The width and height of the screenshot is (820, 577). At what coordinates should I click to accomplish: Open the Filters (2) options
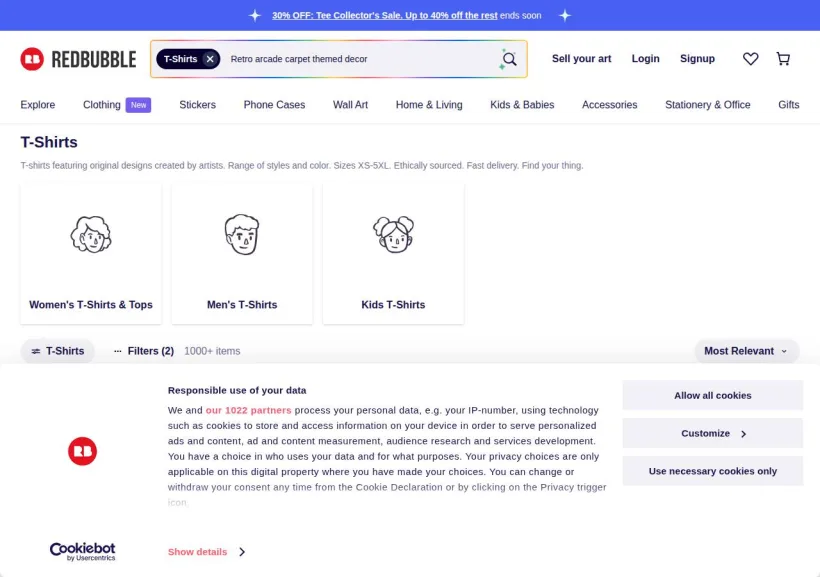point(144,351)
